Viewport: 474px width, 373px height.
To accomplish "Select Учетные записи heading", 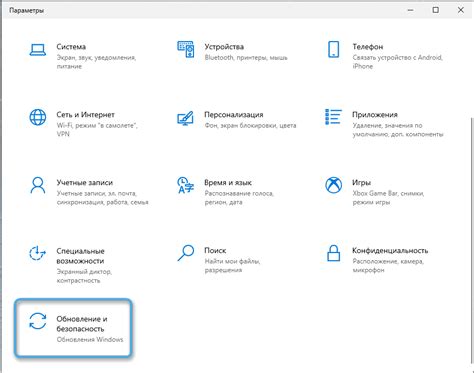I will (x=85, y=183).
